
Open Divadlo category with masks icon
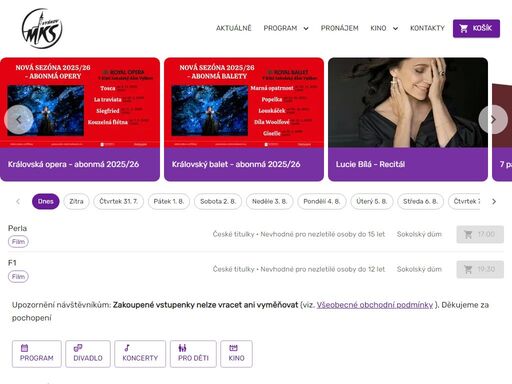(x=88, y=354)
